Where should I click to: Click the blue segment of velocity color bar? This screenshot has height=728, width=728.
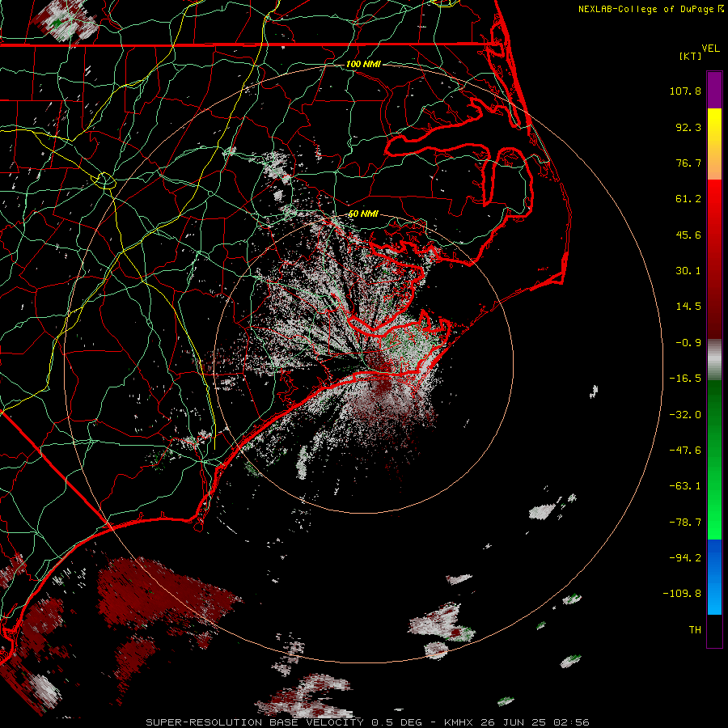[714, 577]
